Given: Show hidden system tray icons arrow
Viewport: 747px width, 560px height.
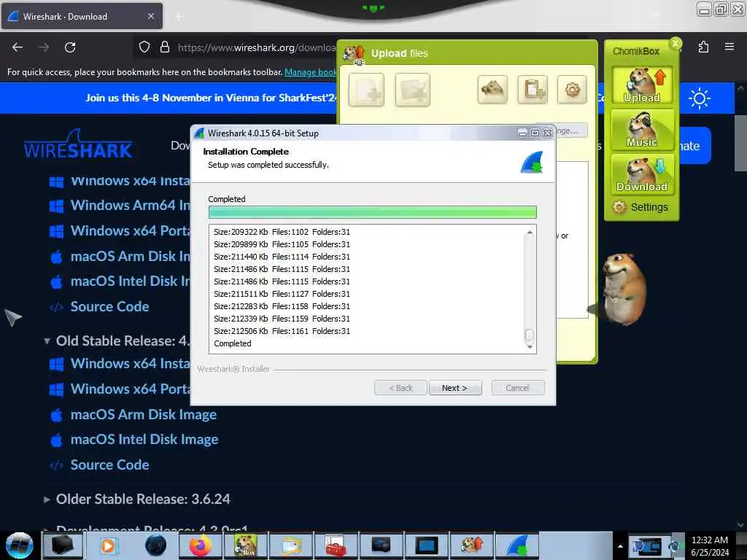Looking at the screenshot, I should pos(620,546).
